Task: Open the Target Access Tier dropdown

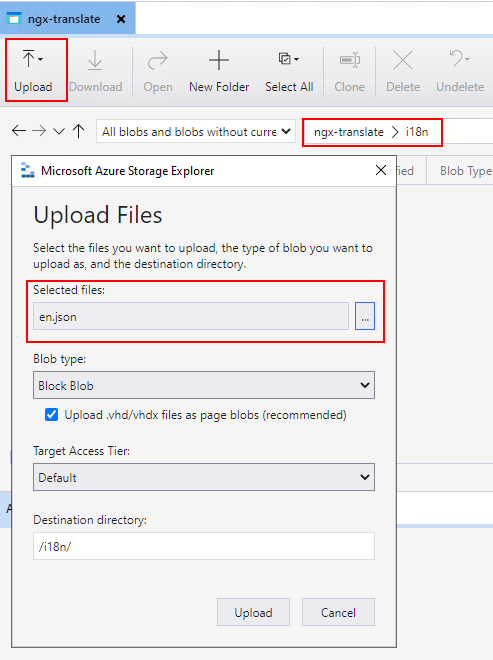Action: tap(204, 477)
